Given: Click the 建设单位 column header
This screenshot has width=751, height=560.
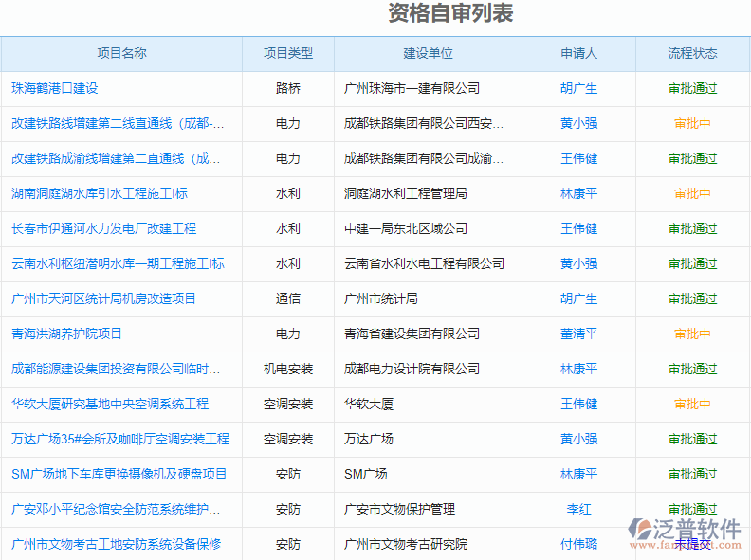Looking at the screenshot, I should click(428, 54).
